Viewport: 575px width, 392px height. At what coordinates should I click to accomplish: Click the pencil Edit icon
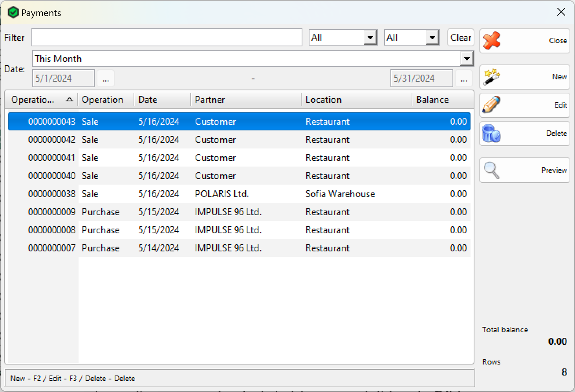492,105
